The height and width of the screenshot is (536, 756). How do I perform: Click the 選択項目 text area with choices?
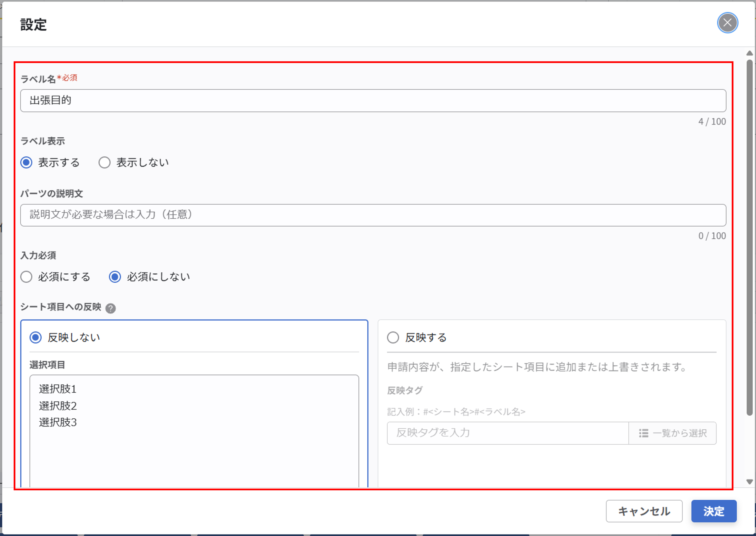tap(194, 431)
